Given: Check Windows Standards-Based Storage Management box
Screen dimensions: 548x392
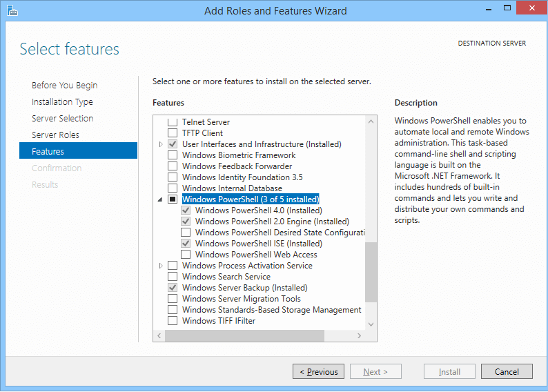Looking at the screenshot, I should click(173, 310).
